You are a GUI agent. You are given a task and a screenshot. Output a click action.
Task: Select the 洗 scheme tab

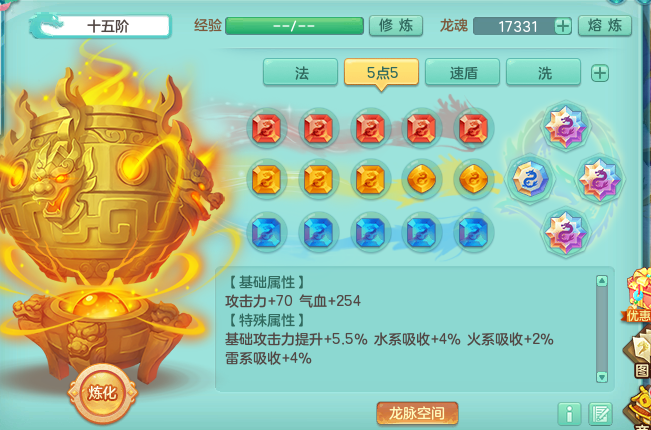point(543,72)
